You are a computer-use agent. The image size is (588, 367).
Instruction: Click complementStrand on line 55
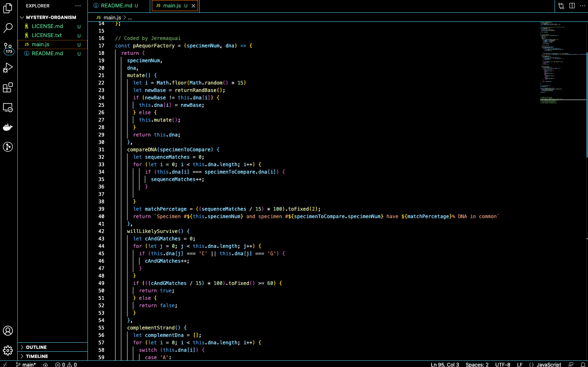point(151,328)
